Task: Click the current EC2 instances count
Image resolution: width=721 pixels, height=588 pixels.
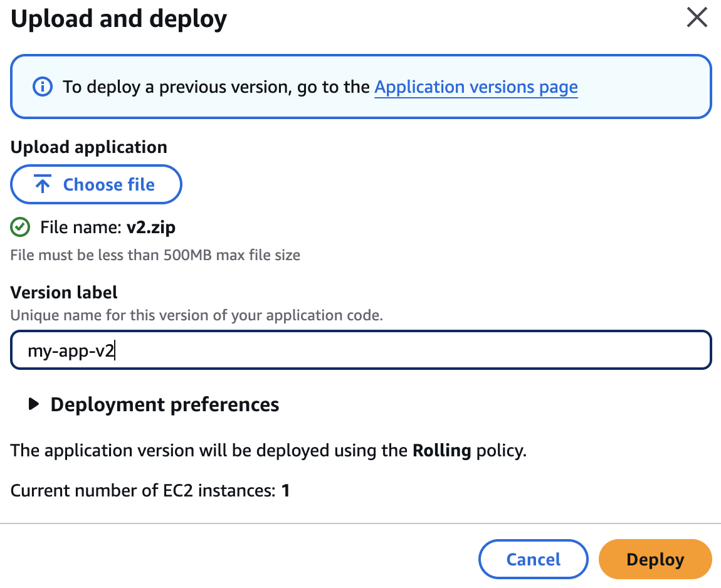Action: click(x=285, y=490)
